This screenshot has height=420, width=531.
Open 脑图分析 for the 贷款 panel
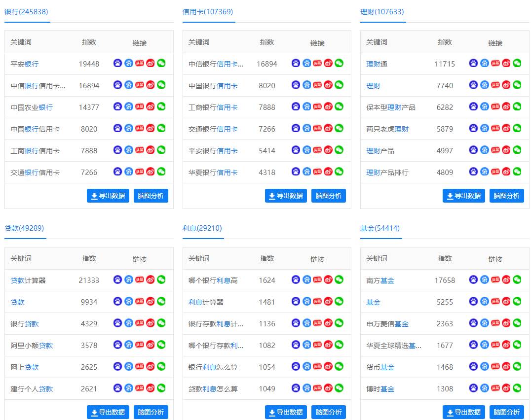click(x=151, y=412)
